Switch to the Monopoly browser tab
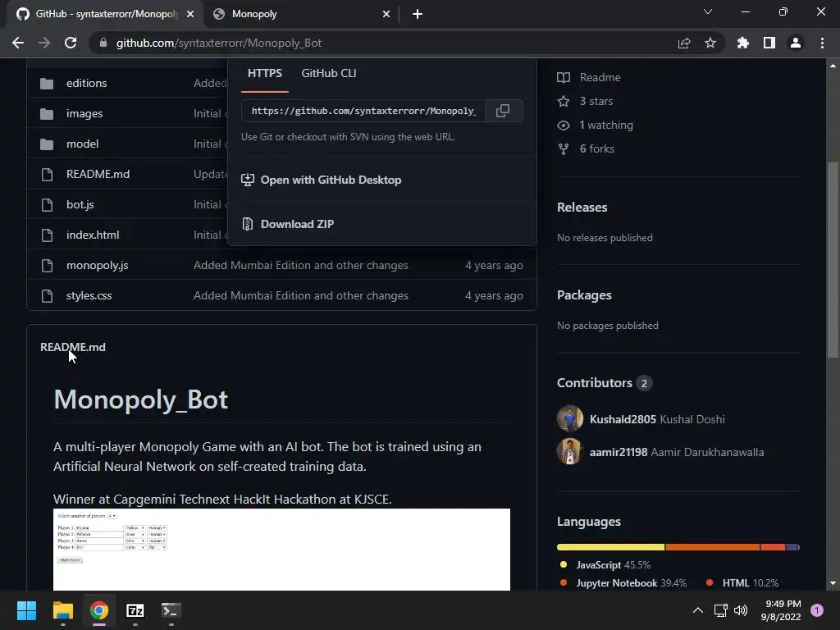This screenshot has height=630, width=840. tap(300, 14)
